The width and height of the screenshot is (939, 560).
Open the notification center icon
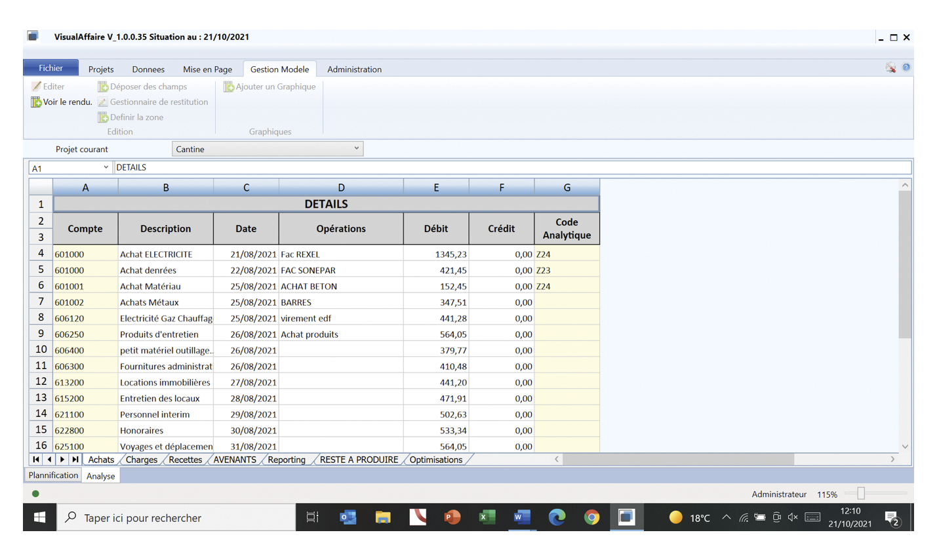click(892, 518)
